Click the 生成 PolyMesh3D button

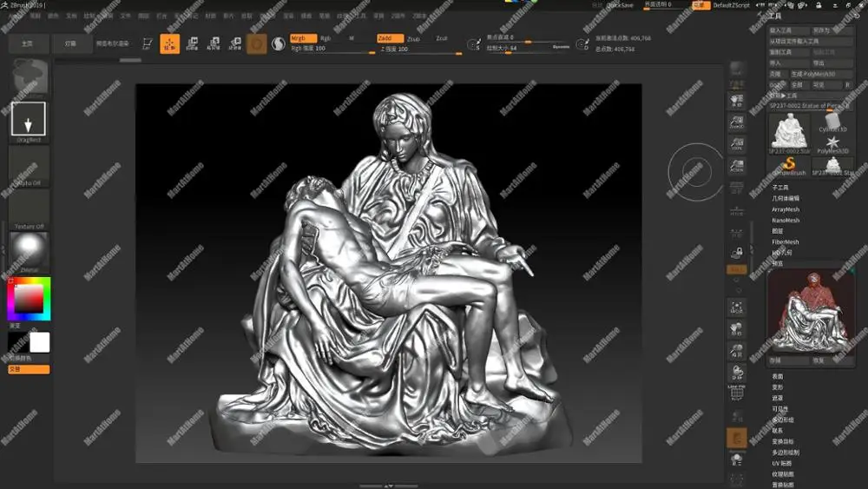pyautogui.click(x=821, y=74)
